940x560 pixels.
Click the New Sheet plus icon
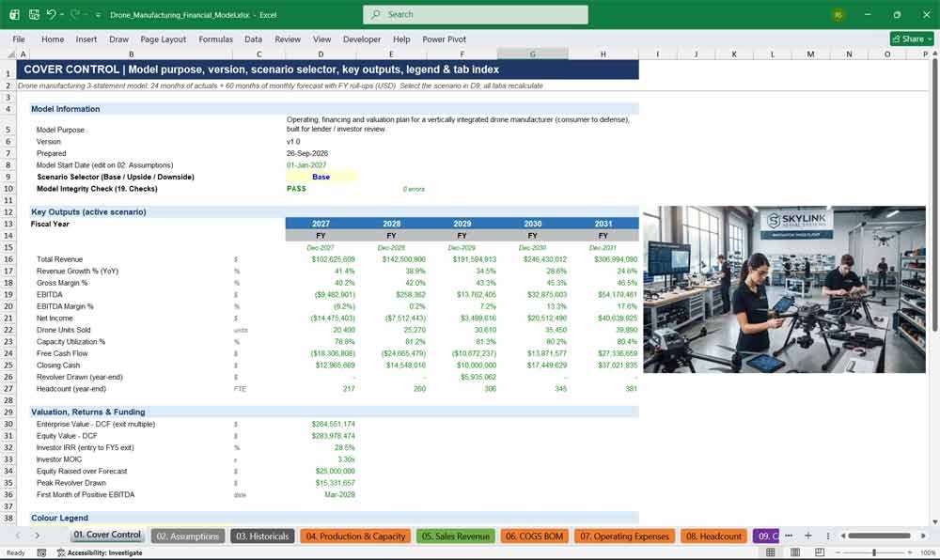pos(808,536)
